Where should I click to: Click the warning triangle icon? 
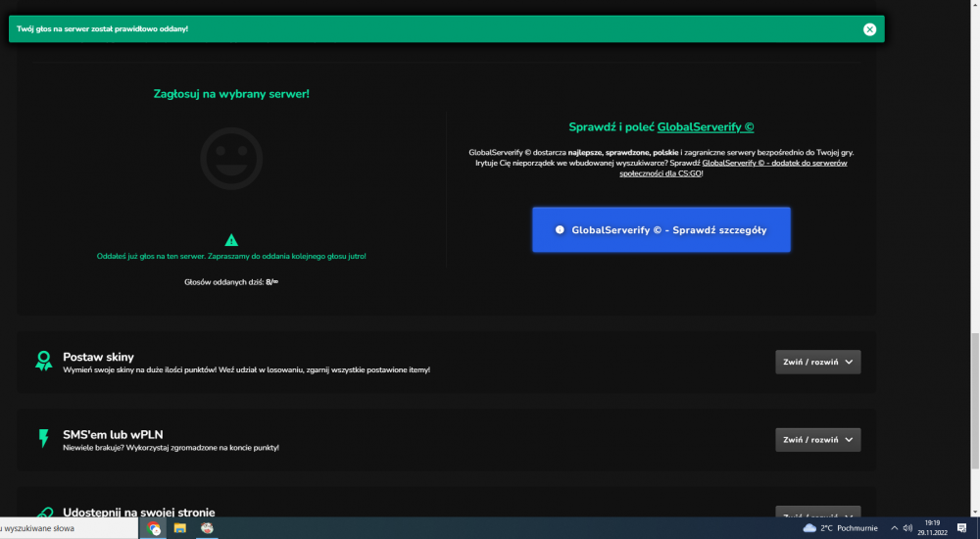(231, 240)
